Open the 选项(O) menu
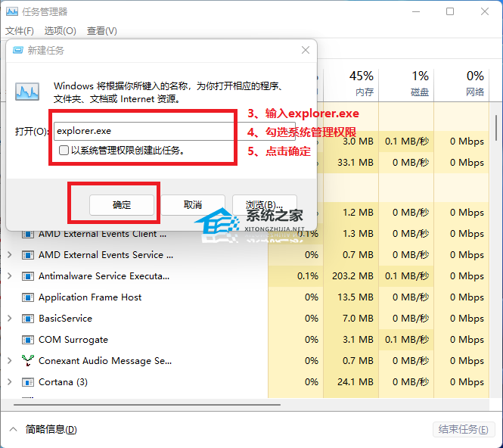Image resolution: width=503 pixels, height=448 pixels. click(x=61, y=31)
